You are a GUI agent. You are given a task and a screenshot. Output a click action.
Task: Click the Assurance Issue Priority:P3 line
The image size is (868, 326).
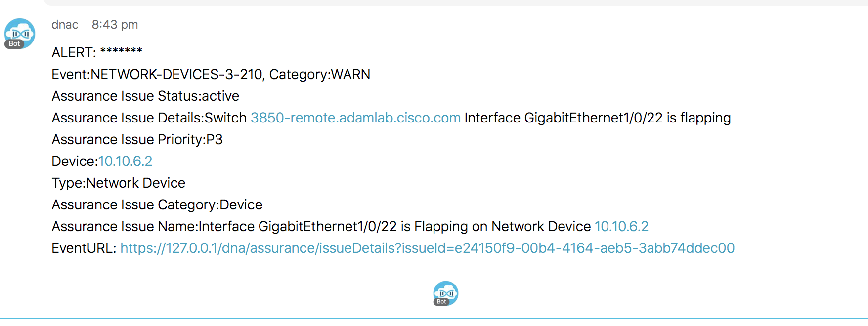[137, 140]
